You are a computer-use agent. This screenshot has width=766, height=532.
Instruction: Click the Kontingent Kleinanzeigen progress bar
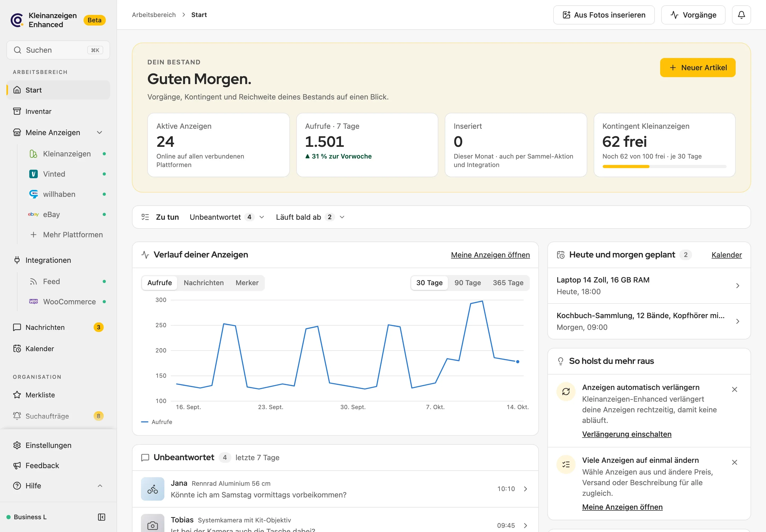(x=664, y=166)
